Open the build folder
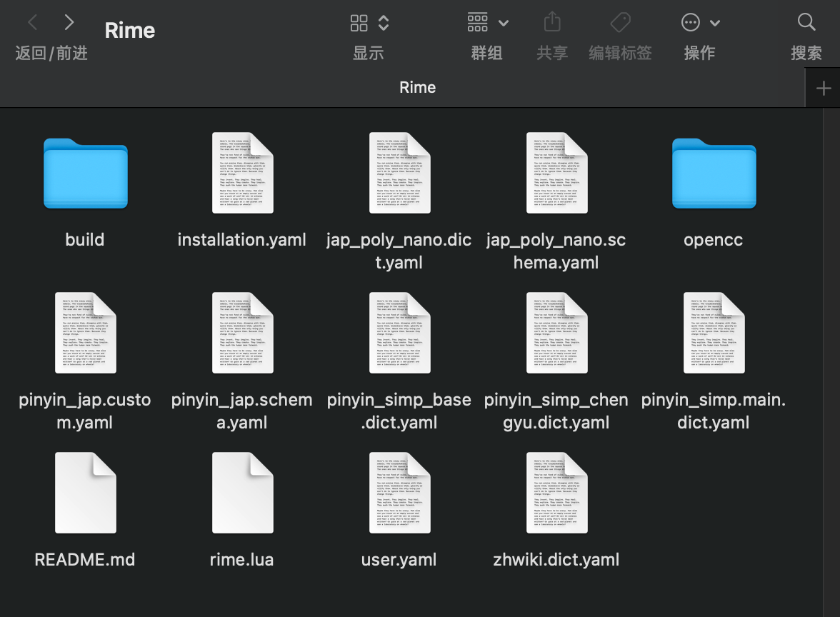The height and width of the screenshot is (617, 840). 85,174
